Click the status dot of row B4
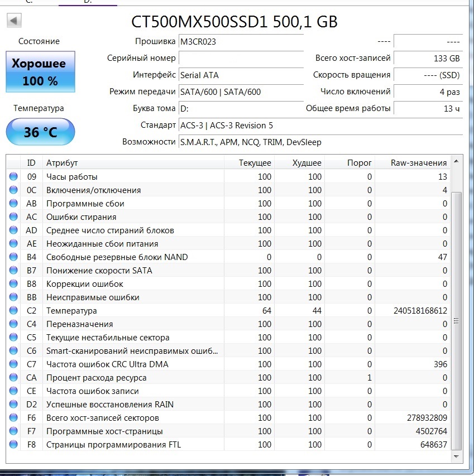The image size is (474, 476). (x=13, y=257)
